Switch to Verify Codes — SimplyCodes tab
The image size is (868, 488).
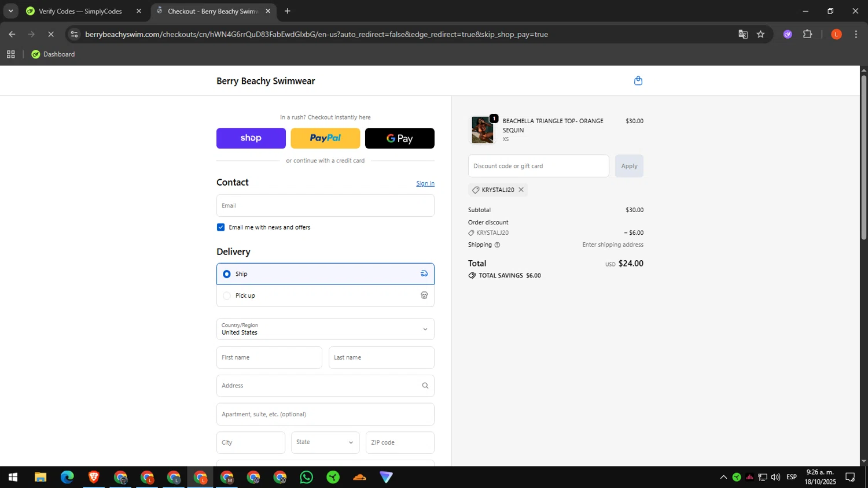[80, 11]
